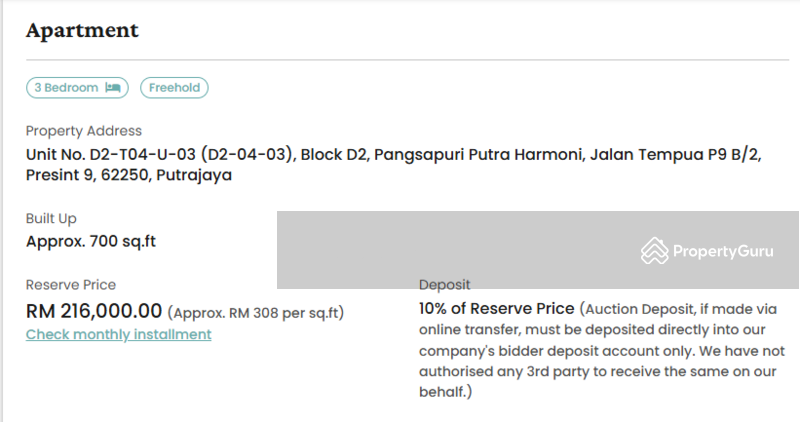Click the bed icon in 3 Bedroom tag
800x422 pixels.
coord(113,88)
